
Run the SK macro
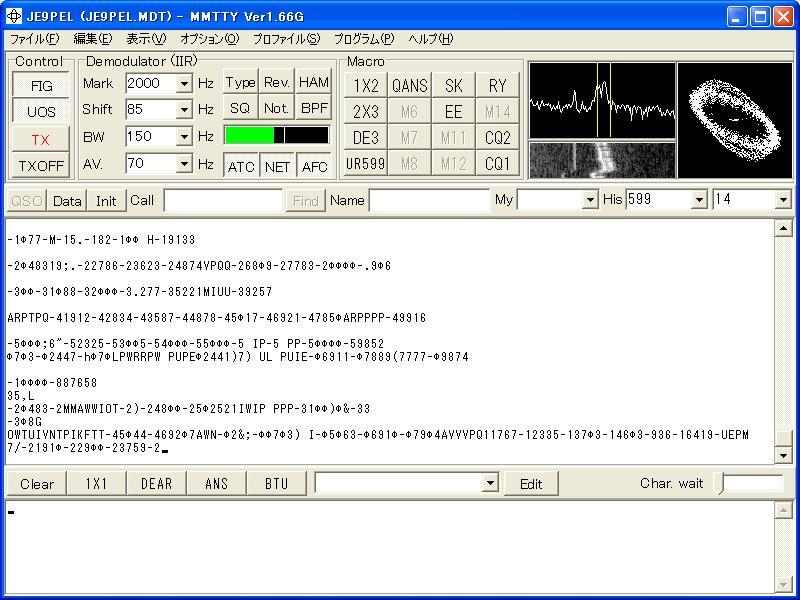pyautogui.click(x=453, y=86)
